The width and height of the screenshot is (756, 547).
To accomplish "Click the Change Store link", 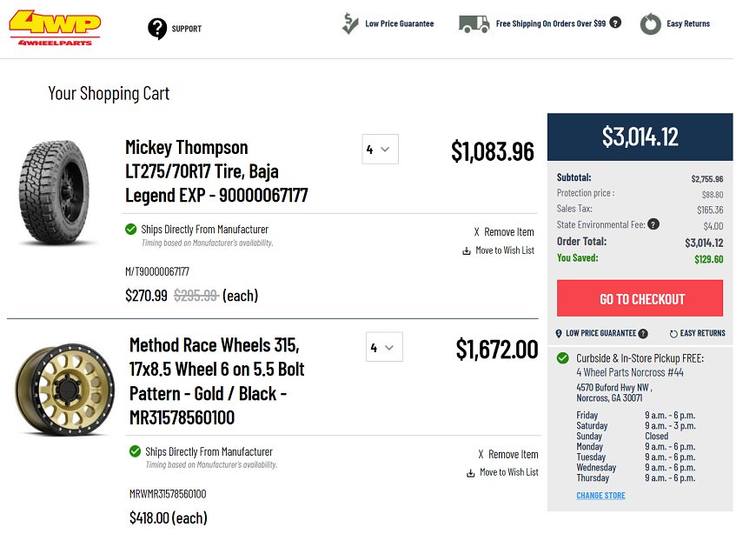I will [x=600, y=496].
